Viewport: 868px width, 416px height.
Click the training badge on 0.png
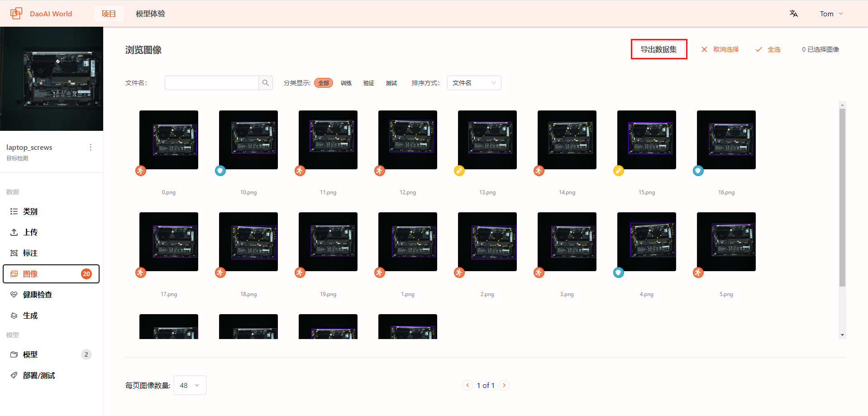pyautogui.click(x=141, y=171)
